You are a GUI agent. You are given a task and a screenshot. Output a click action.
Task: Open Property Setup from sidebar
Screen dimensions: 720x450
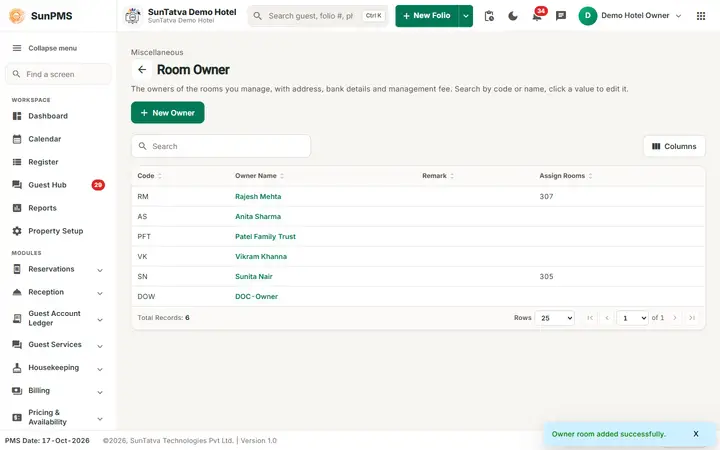[58, 231]
